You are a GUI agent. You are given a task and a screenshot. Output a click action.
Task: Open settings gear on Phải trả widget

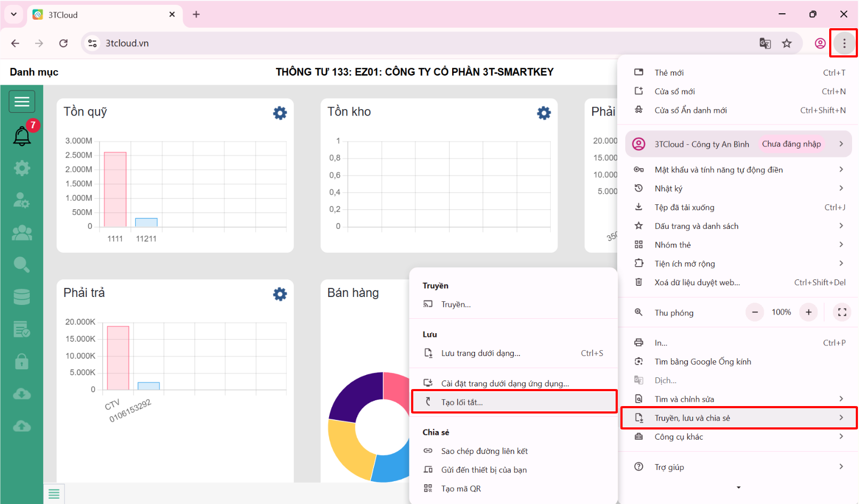(x=280, y=294)
